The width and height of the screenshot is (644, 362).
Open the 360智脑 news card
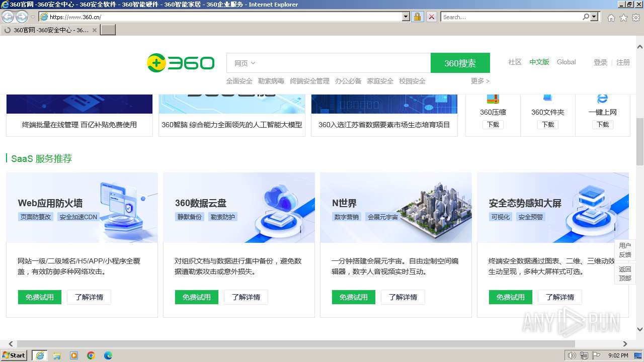[232, 115]
